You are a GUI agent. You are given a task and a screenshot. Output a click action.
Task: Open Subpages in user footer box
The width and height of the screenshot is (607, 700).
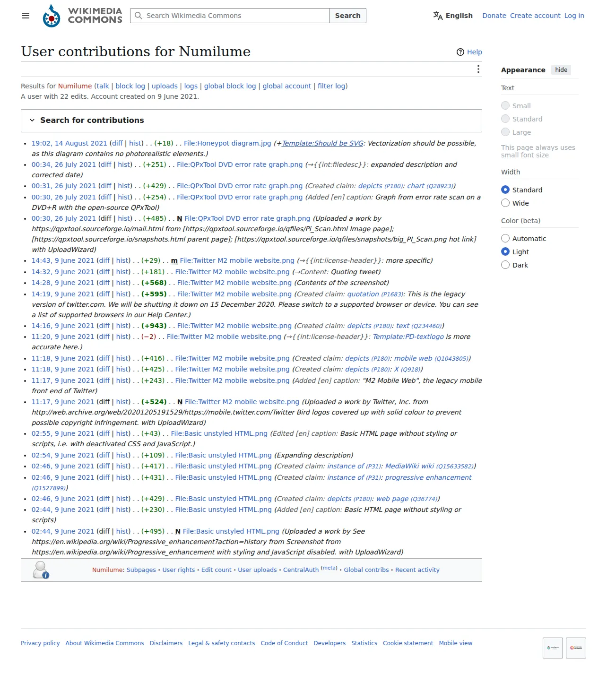pyautogui.click(x=141, y=570)
